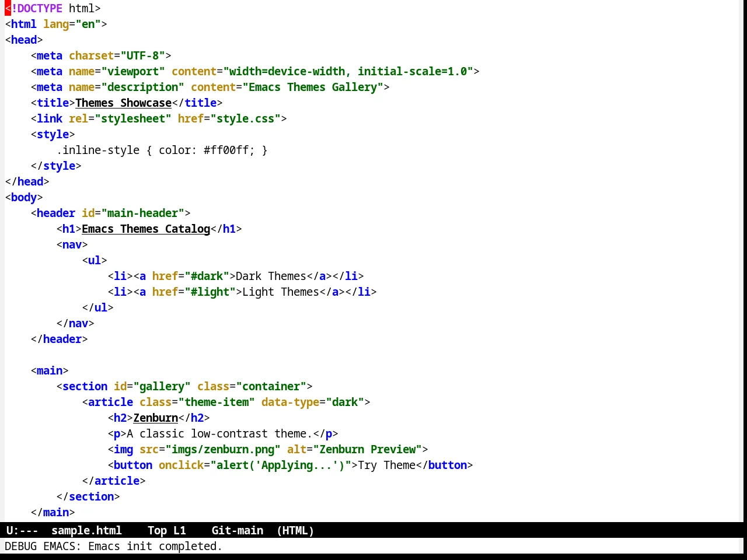Click the opening head tag
This screenshot has height=560, width=747.
pyautogui.click(x=24, y=40)
